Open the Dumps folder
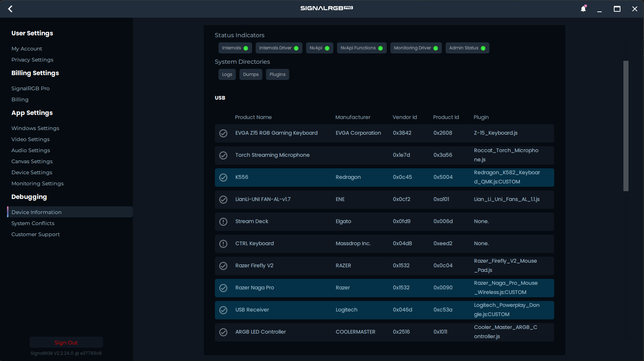The image size is (644, 361). click(x=251, y=74)
